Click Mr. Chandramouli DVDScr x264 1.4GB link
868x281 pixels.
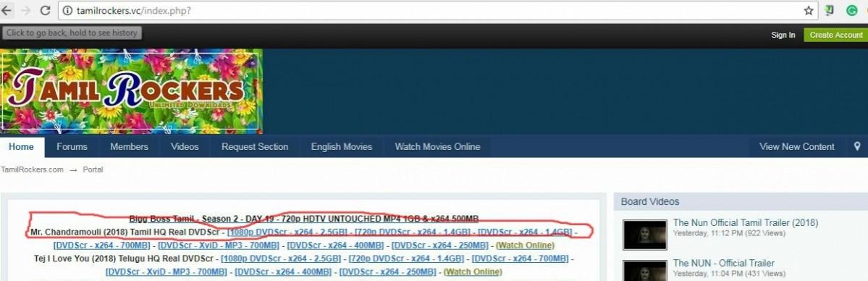pos(526,232)
